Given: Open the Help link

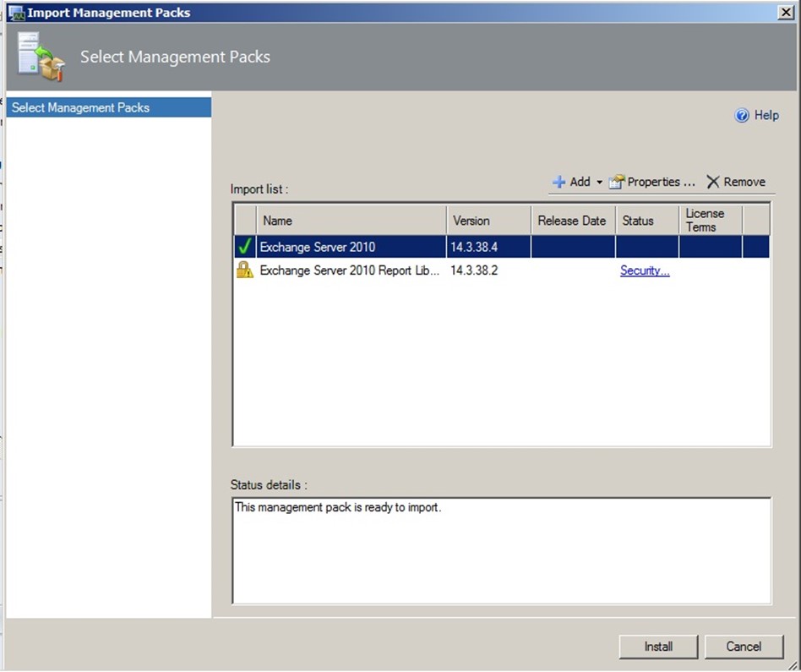Looking at the screenshot, I should coord(766,116).
